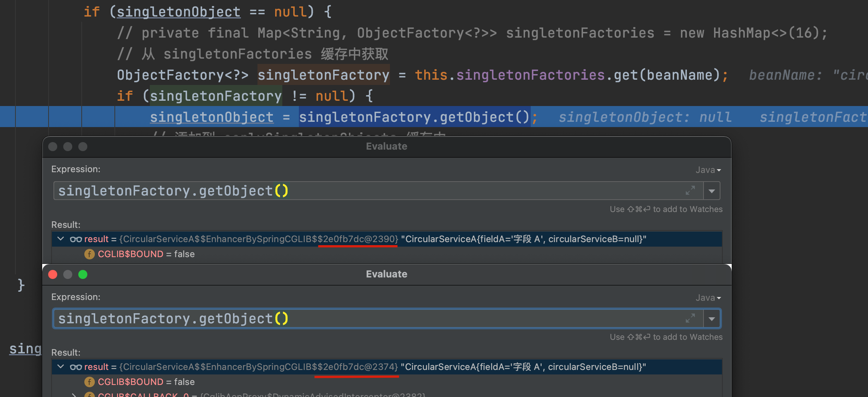Click the 'this' keyword in the ObjectFactory line
Image resolution: width=868 pixels, height=397 pixels.
tap(431, 75)
